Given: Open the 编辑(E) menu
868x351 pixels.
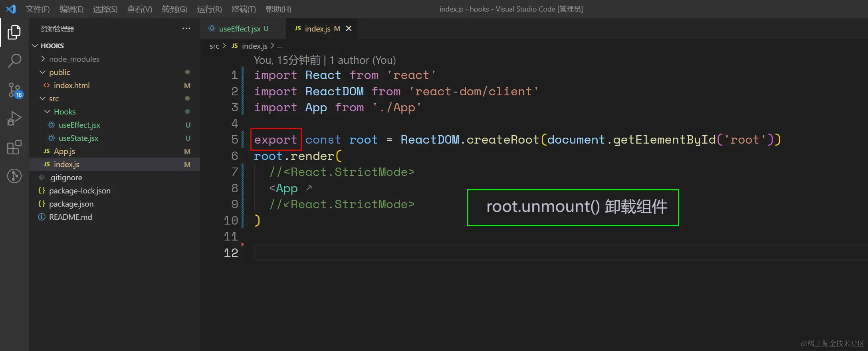Looking at the screenshot, I should [x=71, y=9].
